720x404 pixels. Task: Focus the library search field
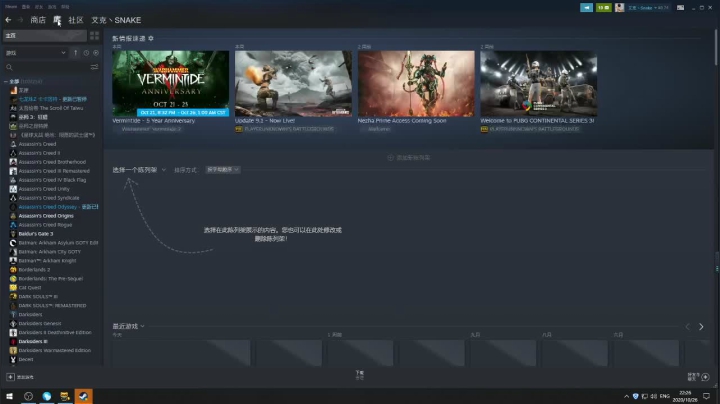tap(46, 67)
